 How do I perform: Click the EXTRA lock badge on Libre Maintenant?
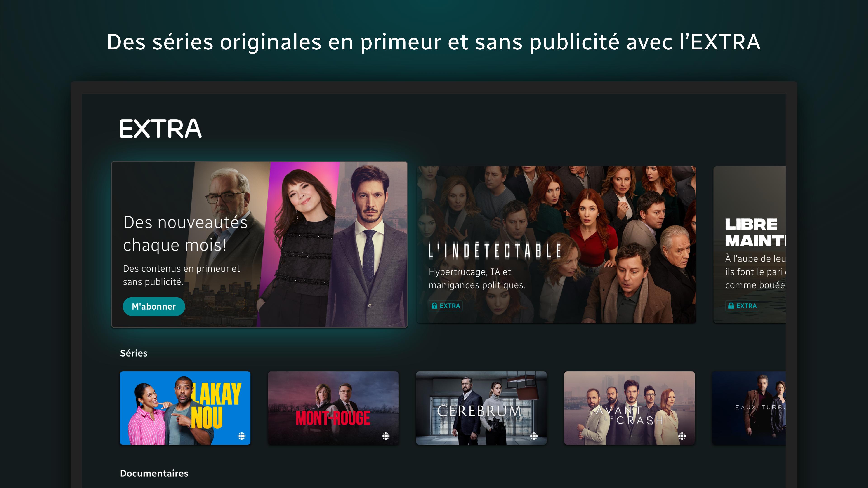(742, 306)
